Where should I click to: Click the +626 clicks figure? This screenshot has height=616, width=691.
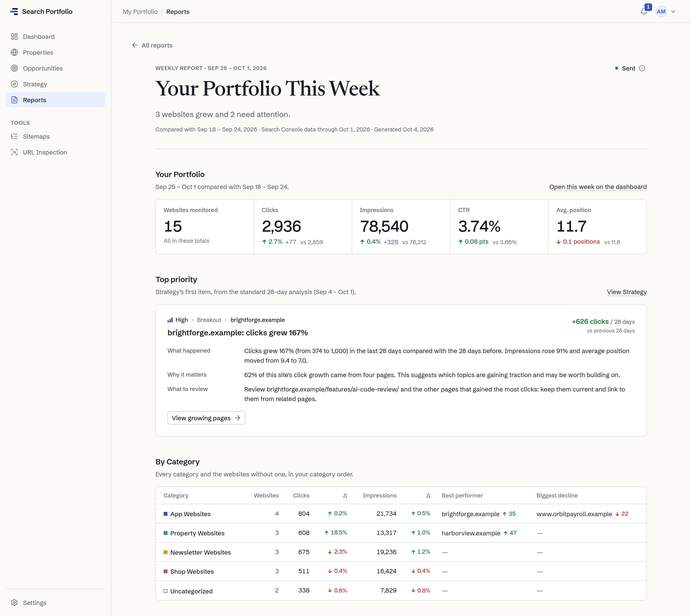590,321
